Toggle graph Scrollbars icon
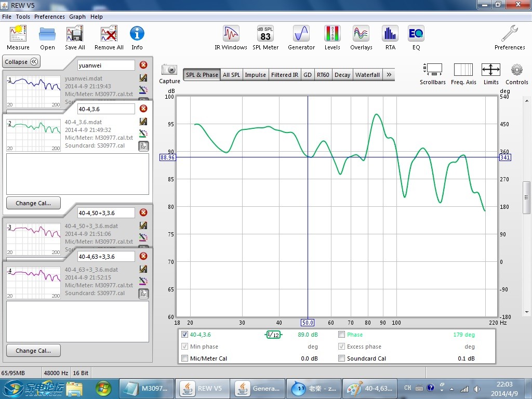The width and height of the screenshot is (532, 399). 433,74
